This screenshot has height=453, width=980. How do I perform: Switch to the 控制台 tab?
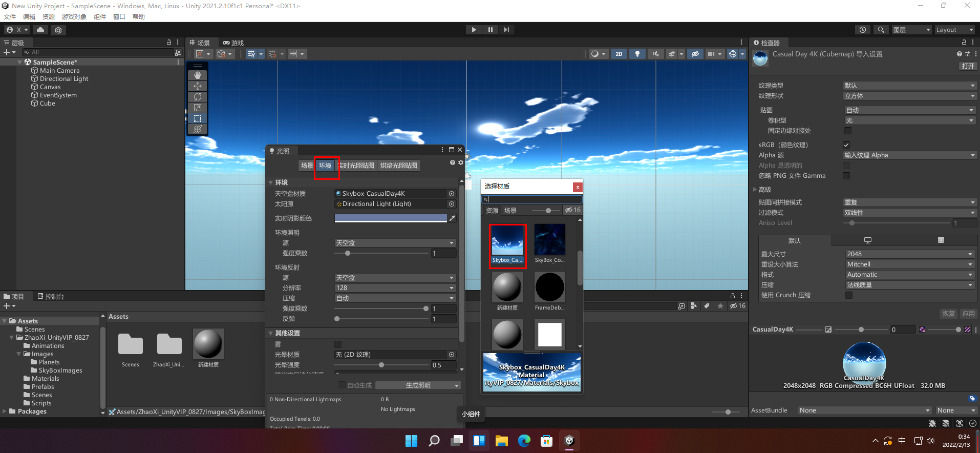click(51, 296)
